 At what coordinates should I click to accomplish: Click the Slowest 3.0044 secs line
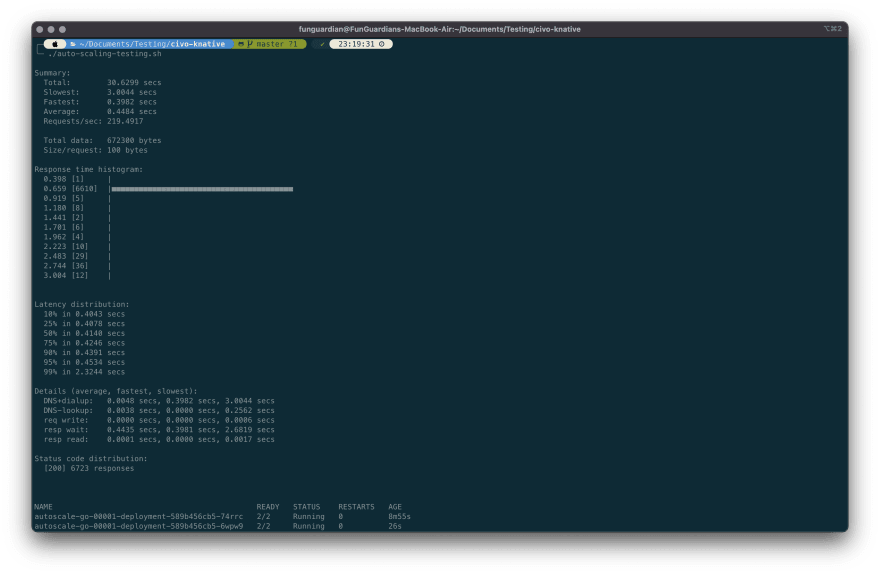100,92
